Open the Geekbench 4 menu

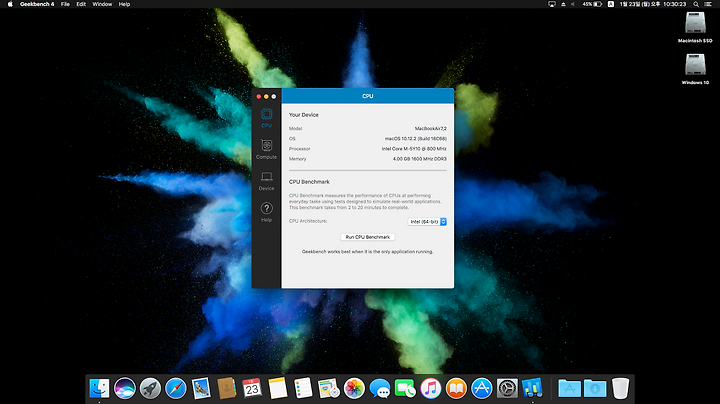37,4
